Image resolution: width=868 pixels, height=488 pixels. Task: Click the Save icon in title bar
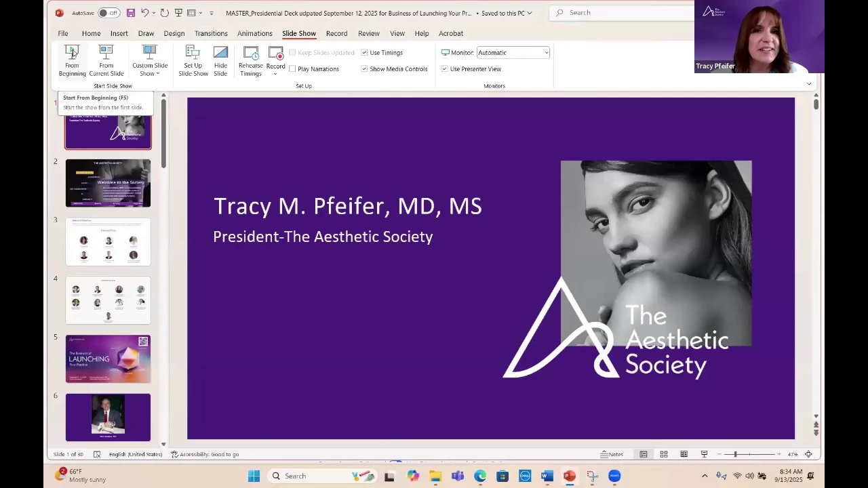point(131,13)
